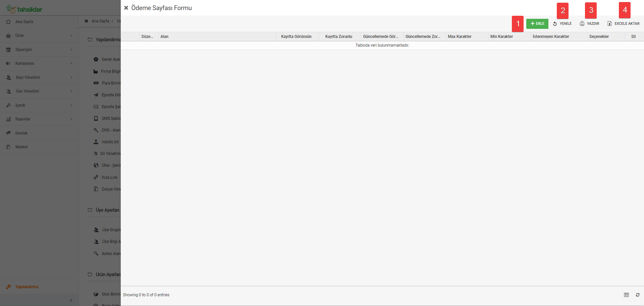Click the Ana Sayfa breadcrumb link

click(100, 21)
